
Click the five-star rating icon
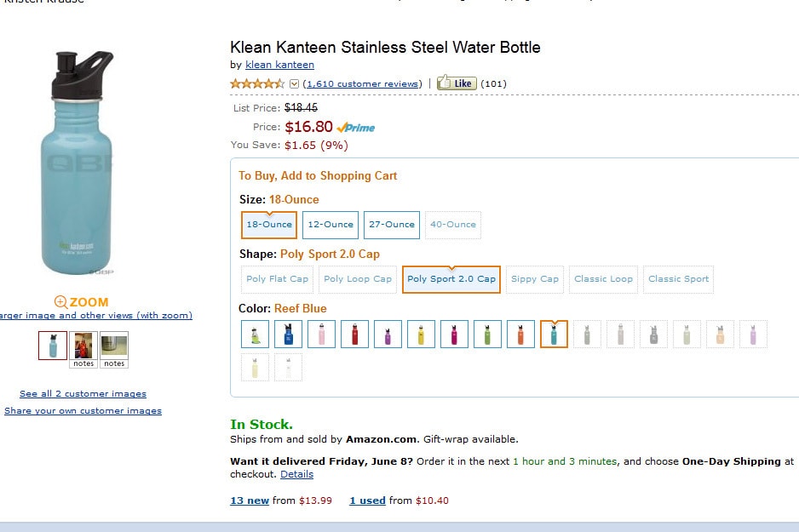point(257,83)
